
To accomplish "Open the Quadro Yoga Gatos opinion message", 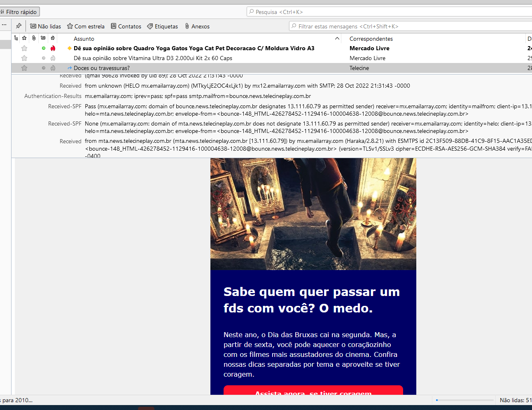I will 194,48.
